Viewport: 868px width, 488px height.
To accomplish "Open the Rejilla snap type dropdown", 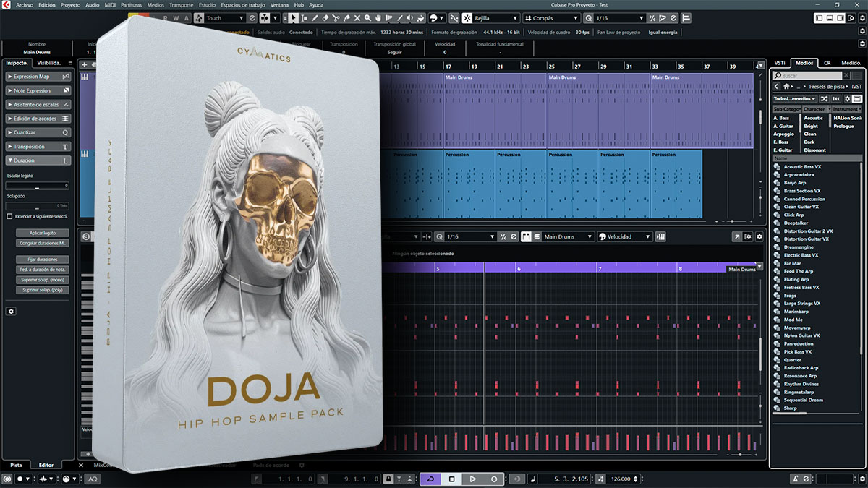I will 496,17.
